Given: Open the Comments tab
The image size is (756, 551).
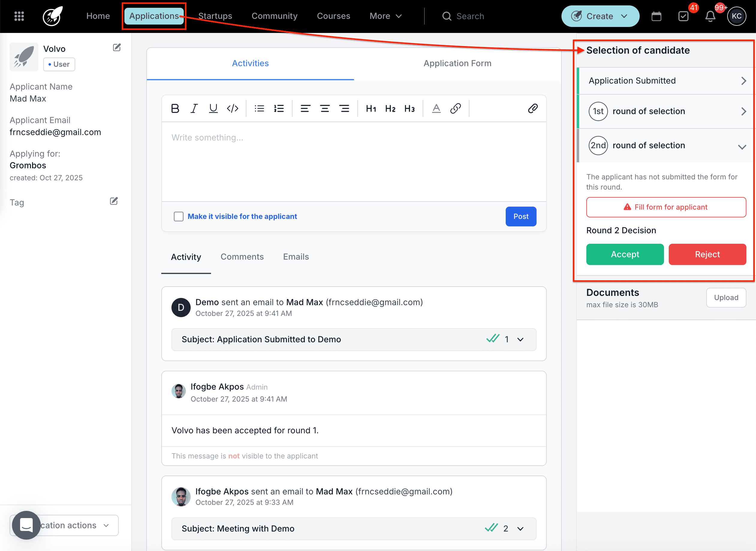Looking at the screenshot, I should (x=242, y=257).
